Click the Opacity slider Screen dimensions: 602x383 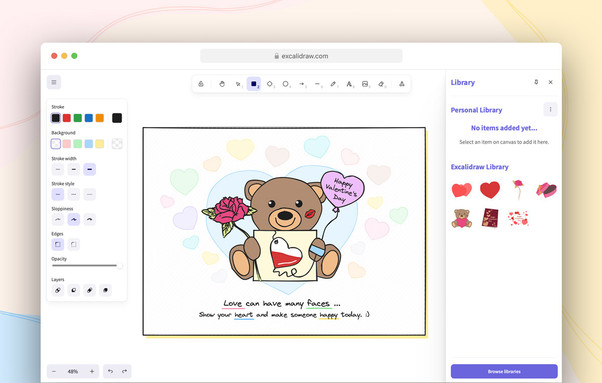87,266
